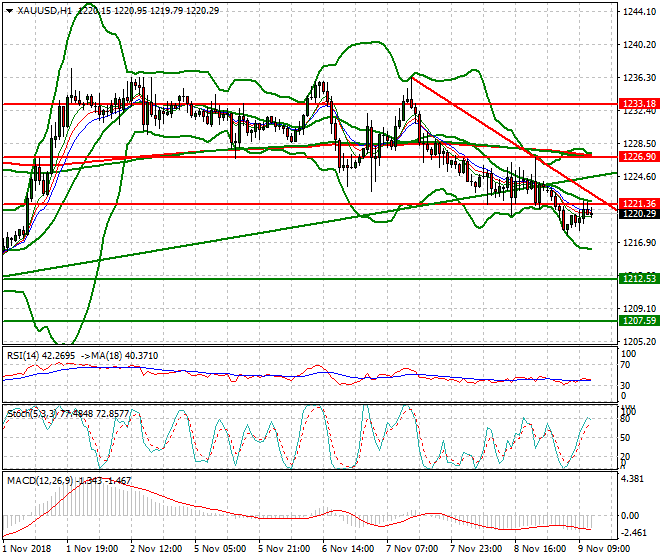Click the MACD(12,26,9) indicator label

(x=38, y=481)
